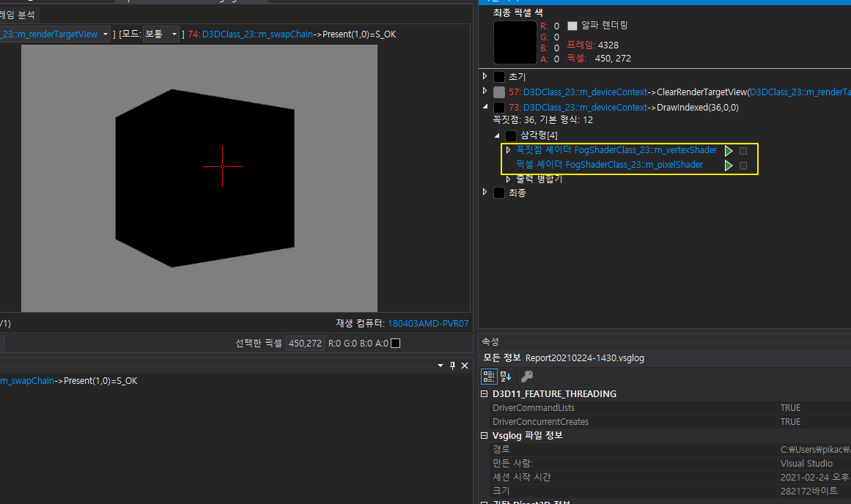This screenshot has width=851, height=504.
Task: Collapse the D3D11_FEATURE_THREADING property group
Action: point(484,394)
